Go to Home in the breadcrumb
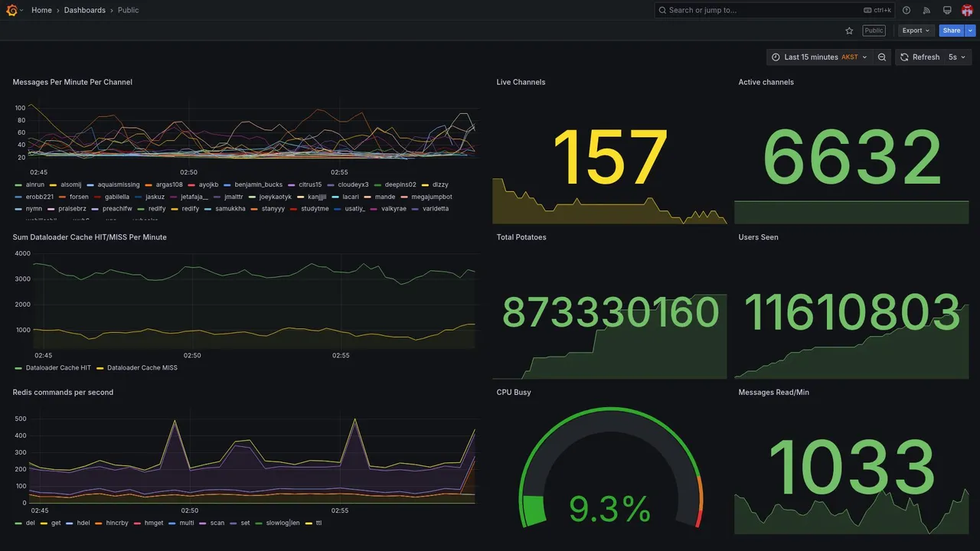 point(41,10)
